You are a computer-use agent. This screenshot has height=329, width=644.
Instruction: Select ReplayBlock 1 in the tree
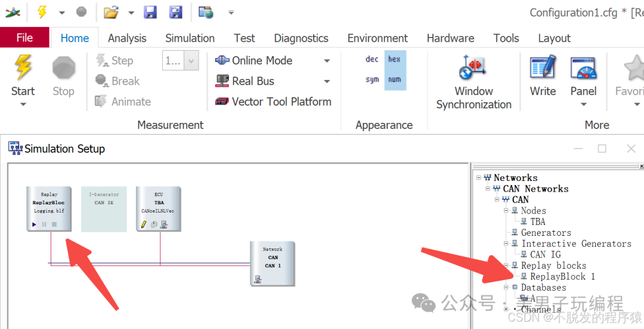[x=562, y=276]
